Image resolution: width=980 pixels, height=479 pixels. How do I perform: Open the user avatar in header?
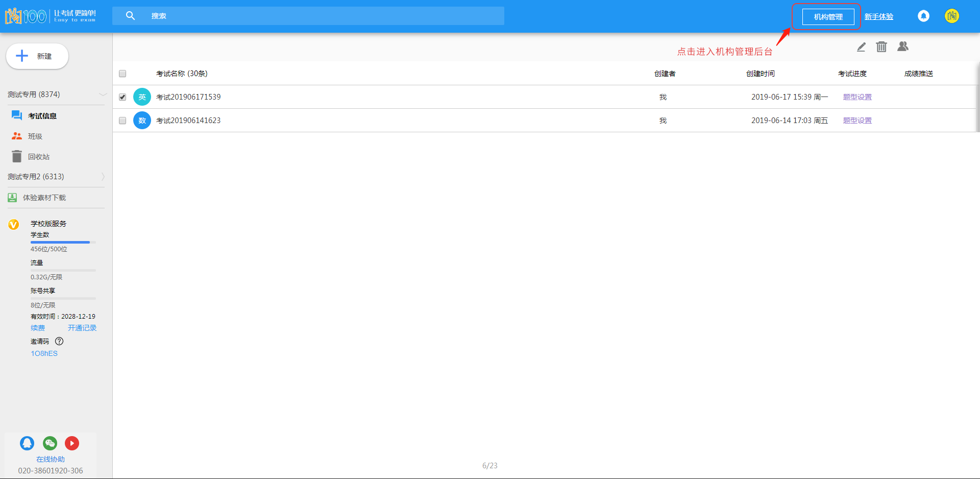[951, 16]
